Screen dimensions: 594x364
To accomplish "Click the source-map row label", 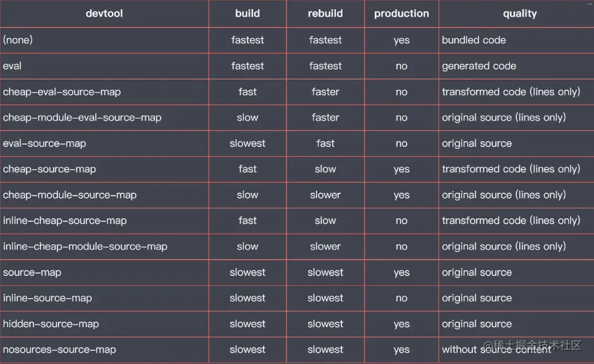I will point(32,272).
